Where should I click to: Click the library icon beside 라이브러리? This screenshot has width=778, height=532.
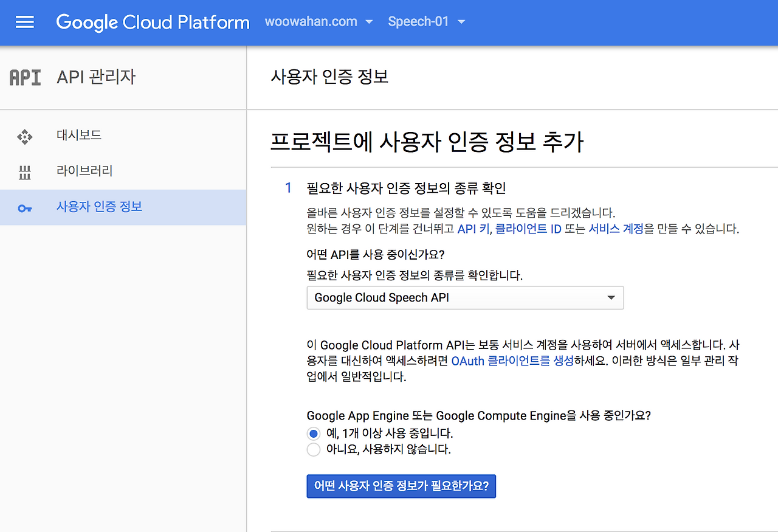coord(24,172)
